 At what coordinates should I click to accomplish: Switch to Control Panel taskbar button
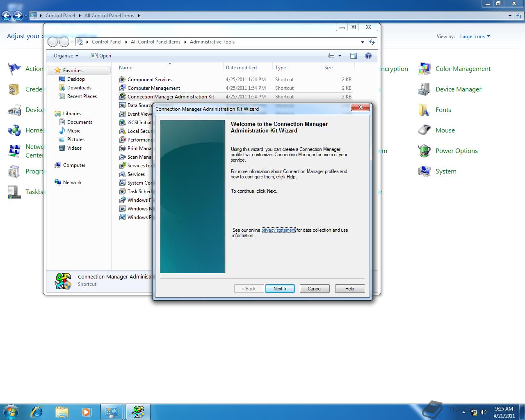click(x=112, y=412)
